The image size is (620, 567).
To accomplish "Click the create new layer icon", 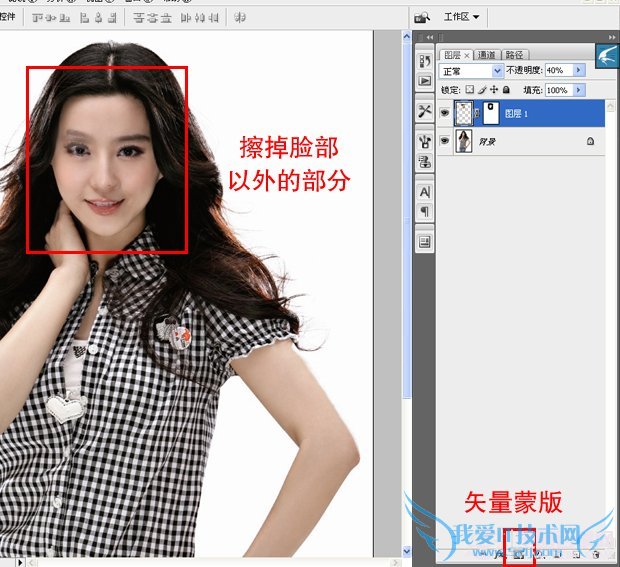I will [x=577, y=552].
